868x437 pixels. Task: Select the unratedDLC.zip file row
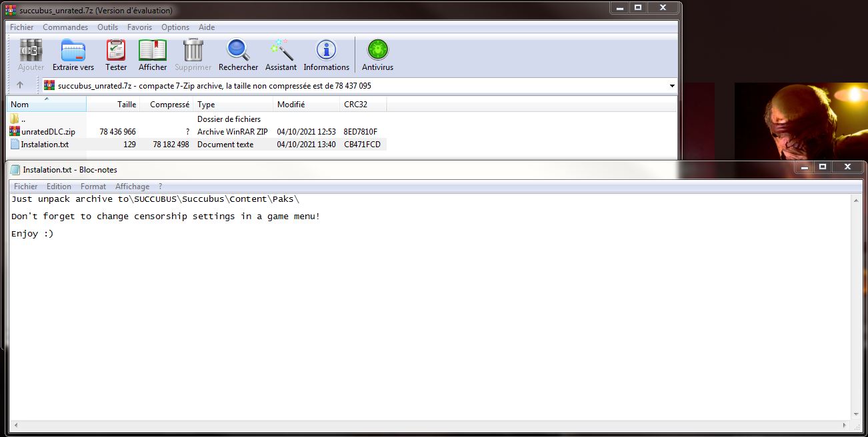pyautogui.click(x=197, y=132)
